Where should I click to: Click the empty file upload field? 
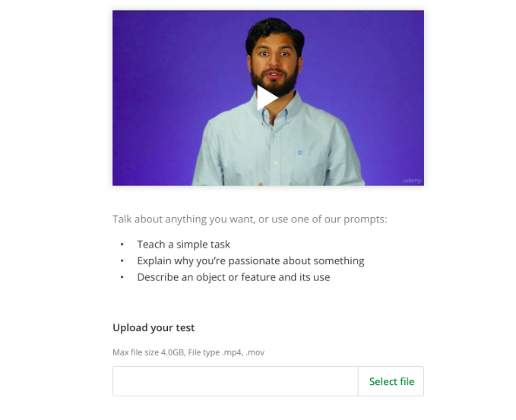[236, 381]
